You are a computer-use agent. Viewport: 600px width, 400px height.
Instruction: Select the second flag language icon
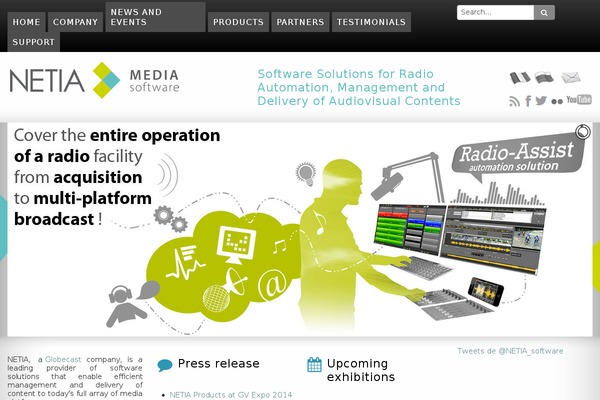544,77
